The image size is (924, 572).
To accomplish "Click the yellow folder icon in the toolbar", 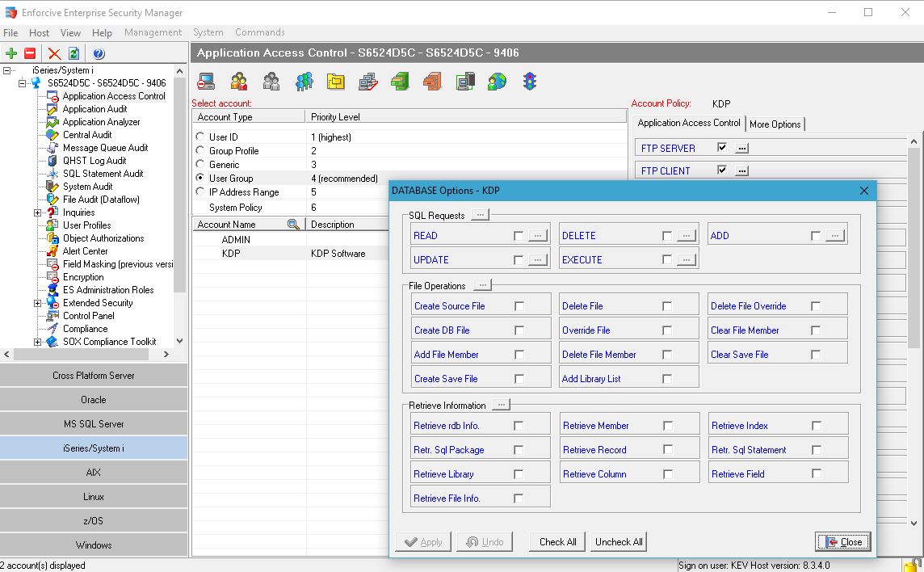I will [x=335, y=81].
